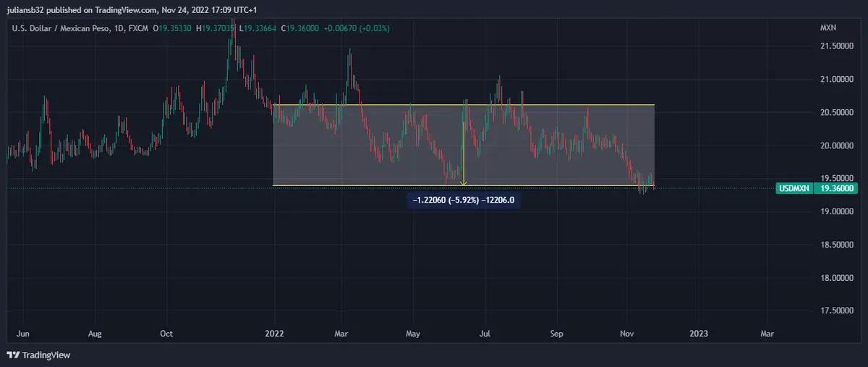The height and width of the screenshot is (367, 868).
Task: Click the Jun label on time axis
Action: click(x=22, y=334)
